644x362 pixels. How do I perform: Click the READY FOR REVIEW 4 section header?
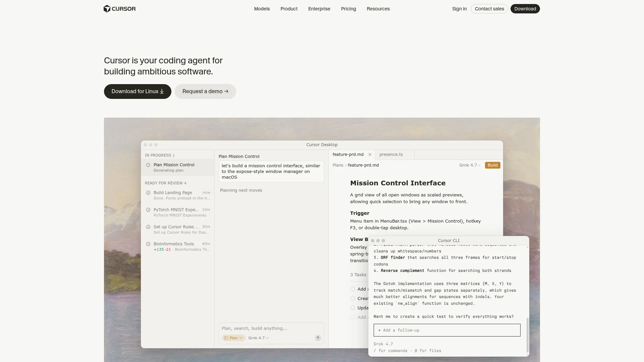pyautogui.click(x=165, y=183)
